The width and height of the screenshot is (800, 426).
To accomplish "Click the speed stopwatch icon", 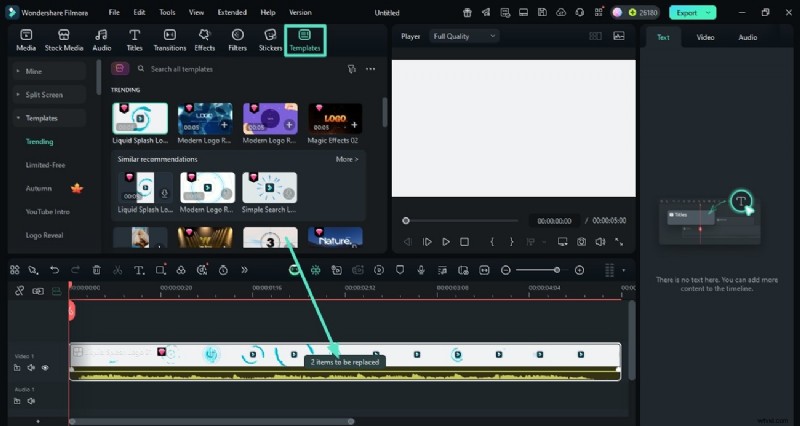I will pos(223,270).
